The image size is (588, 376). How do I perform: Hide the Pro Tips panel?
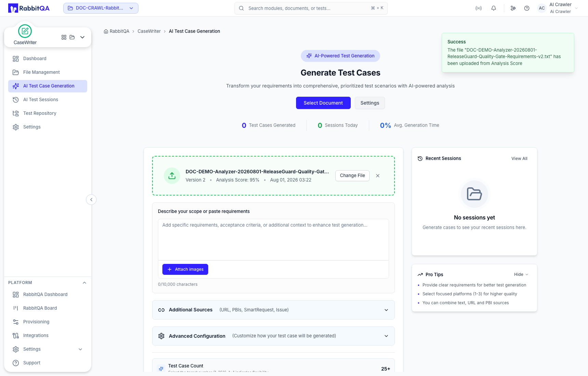coord(521,274)
